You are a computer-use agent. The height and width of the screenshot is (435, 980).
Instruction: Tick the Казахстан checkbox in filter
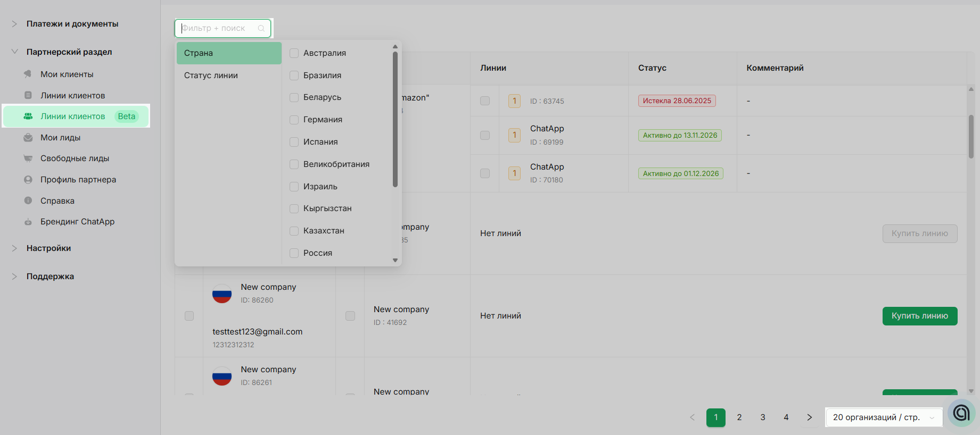pyautogui.click(x=294, y=231)
